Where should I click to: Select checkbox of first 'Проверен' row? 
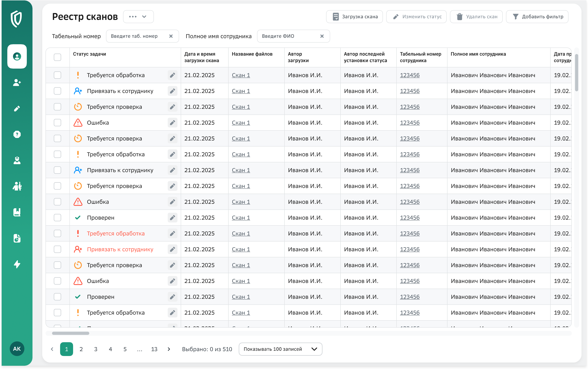point(57,218)
